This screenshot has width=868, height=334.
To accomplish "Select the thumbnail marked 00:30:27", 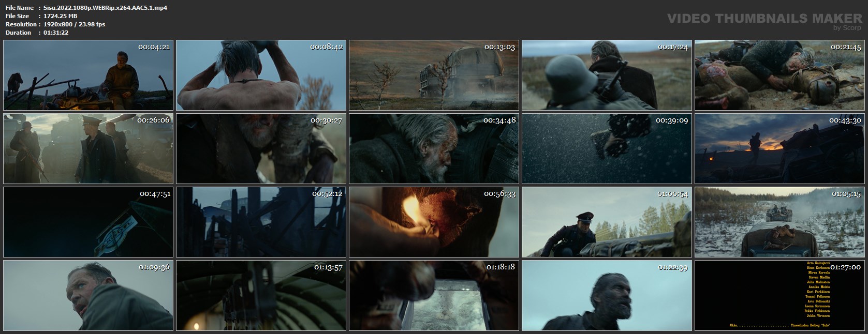I will click(x=261, y=149).
